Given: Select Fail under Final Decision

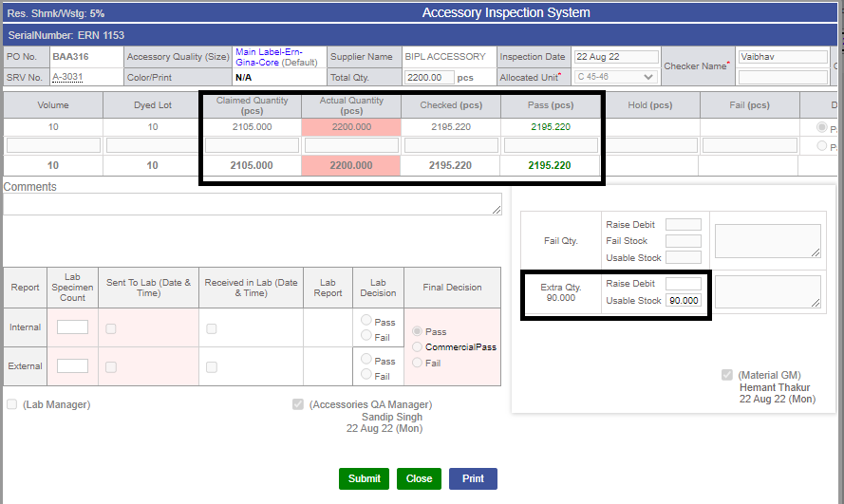Looking at the screenshot, I should 417,363.
